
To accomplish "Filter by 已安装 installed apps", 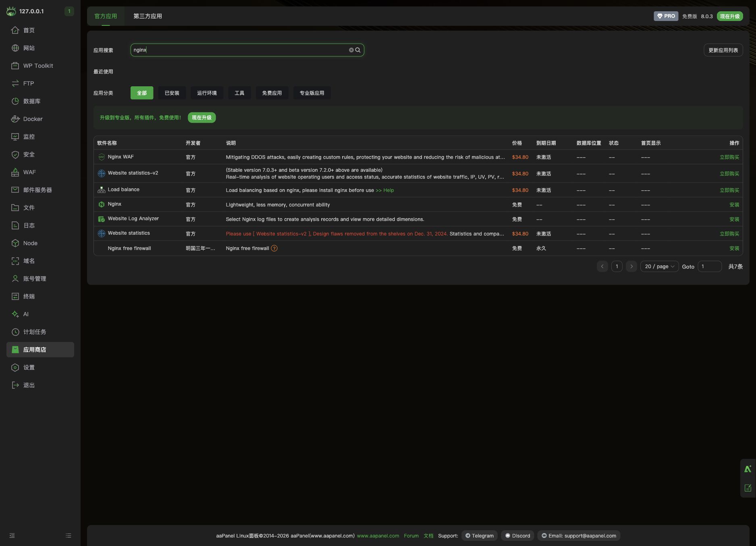I will pyautogui.click(x=172, y=93).
